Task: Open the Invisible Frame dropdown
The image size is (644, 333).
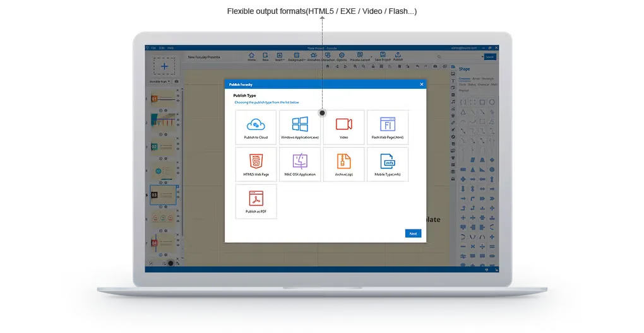Action: click(x=160, y=81)
